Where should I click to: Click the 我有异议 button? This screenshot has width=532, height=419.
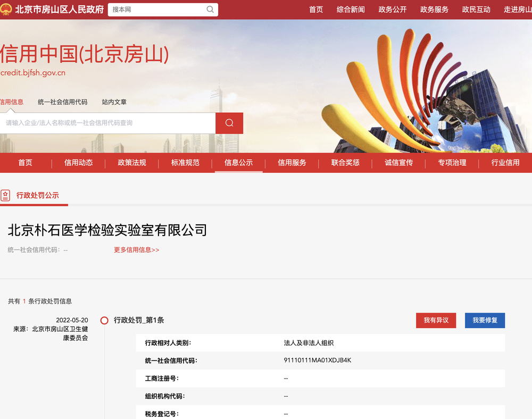click(436, 320)
